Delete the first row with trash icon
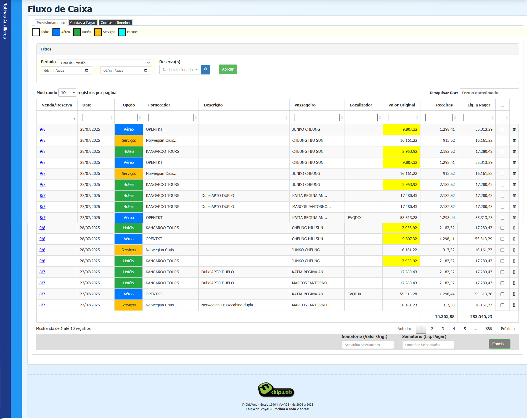 pyautogui.click(x=514, y=129)
